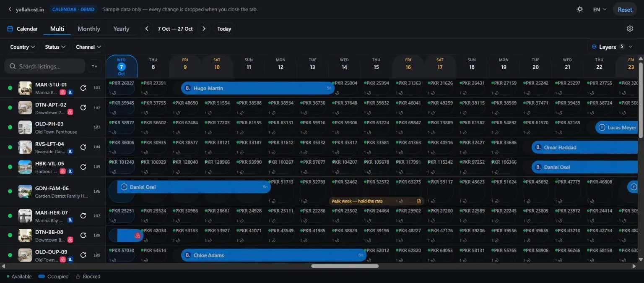Toggle green status dot for DTN-APT-02
644x283 pixels.
pos(10,107)
